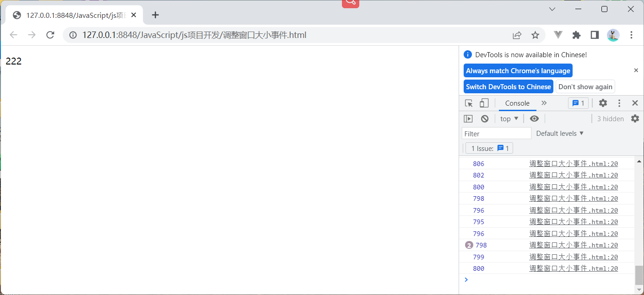The height and width of the screenshot is (295, 644).
Task: Open the Default levels dropdown
Action: pos(559,133)
